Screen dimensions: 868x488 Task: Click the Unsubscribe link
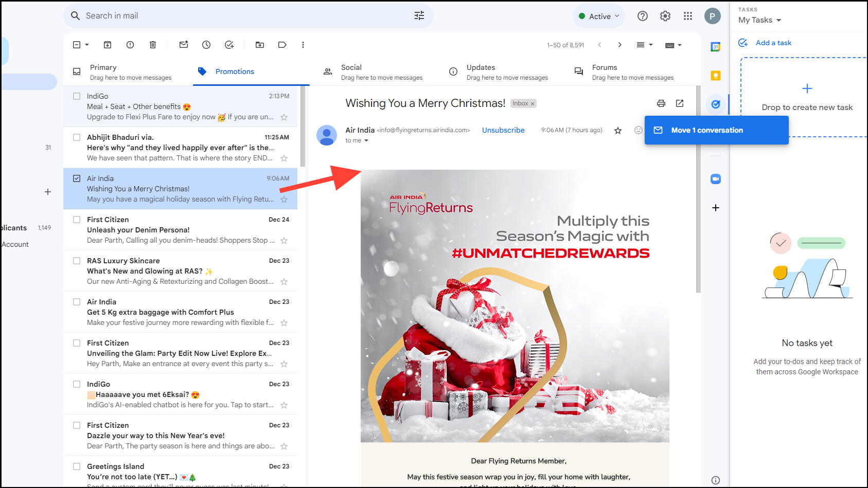point(503,130)
